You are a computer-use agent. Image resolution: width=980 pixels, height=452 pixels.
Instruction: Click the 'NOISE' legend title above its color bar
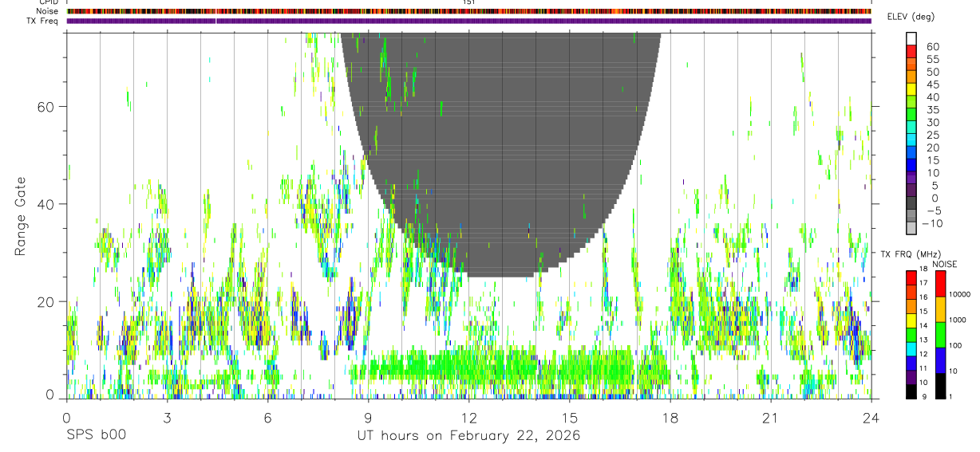pos(944,264)
